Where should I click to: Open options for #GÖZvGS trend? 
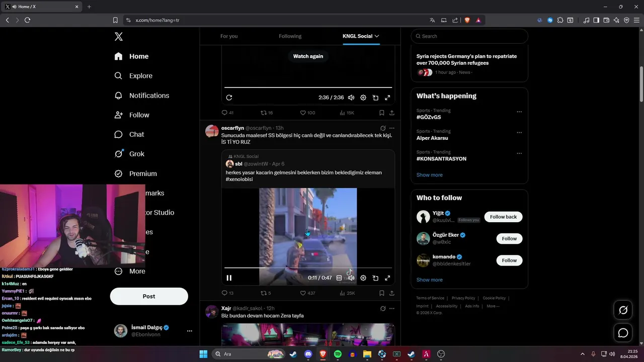519,112
